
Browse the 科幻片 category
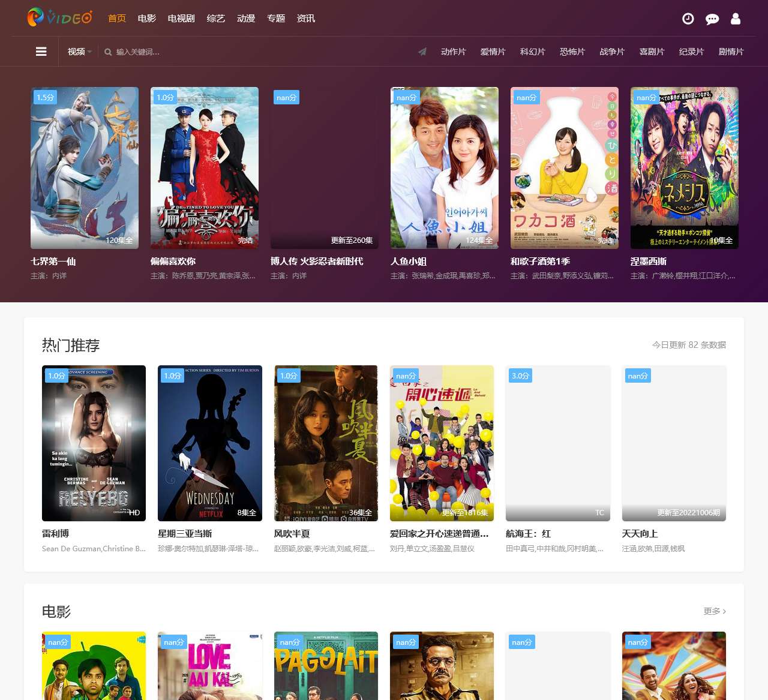pos(533,52)
